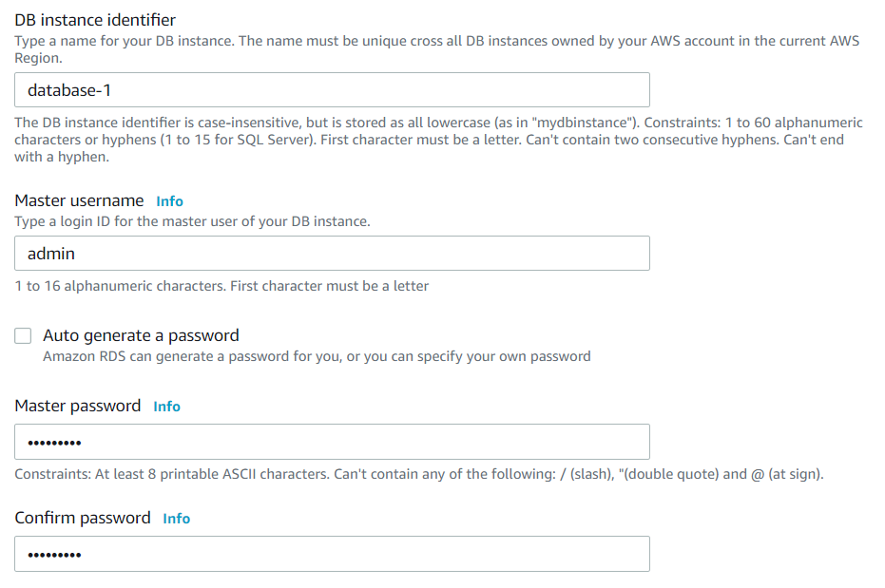Click the "Master username" field label
885x588 pixels.
(79, 200)
